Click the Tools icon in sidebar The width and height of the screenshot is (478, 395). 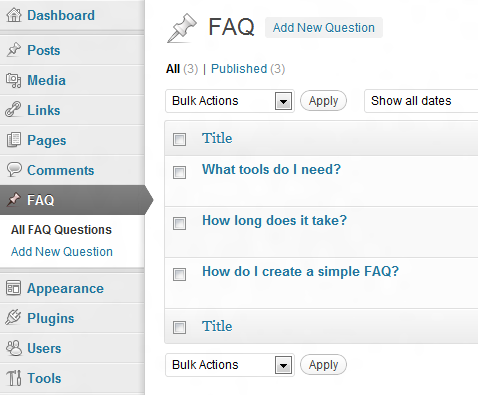pyautogui.click(x=14, y=378)
